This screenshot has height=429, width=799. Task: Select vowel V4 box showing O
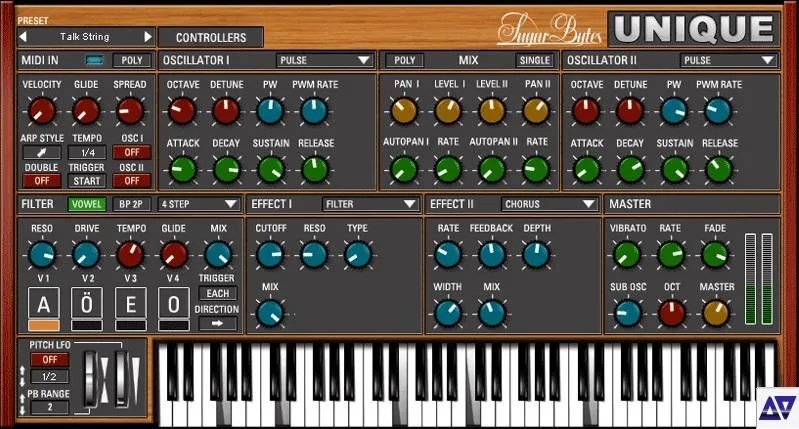click(x=174, y=304)
